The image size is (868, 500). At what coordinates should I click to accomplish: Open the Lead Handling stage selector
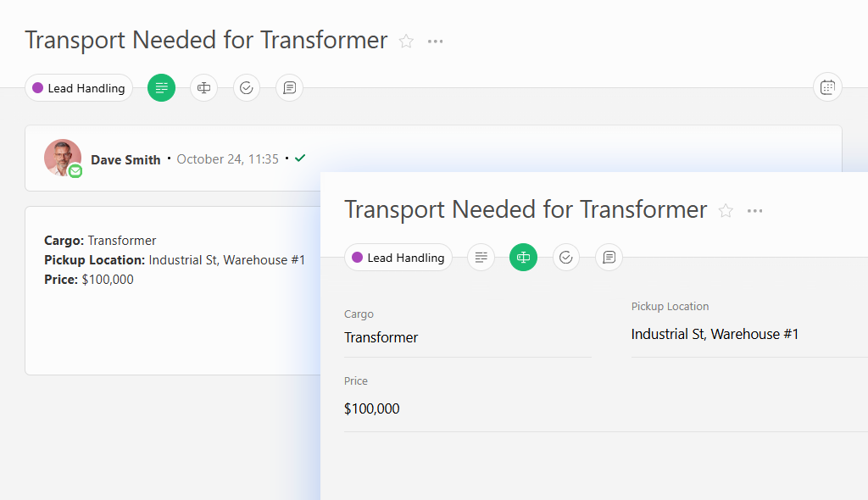click(78, 87)
